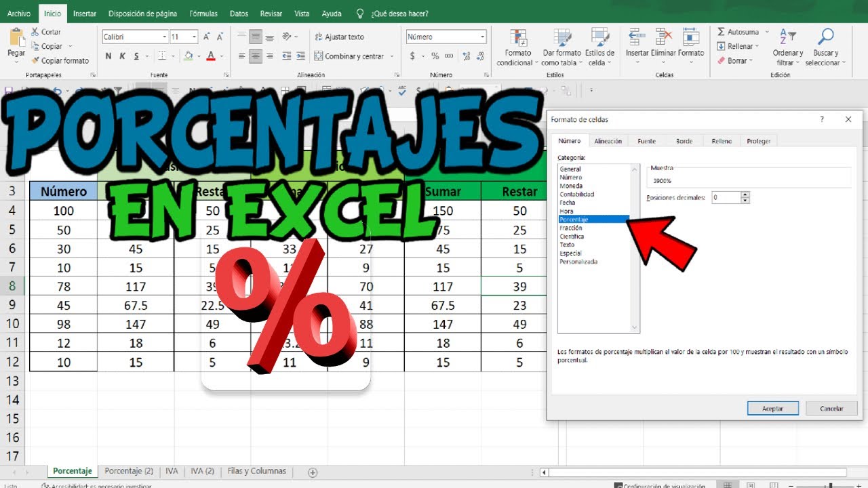The width and height of the screenshot is (868, 488).
Task: Open the font size 11 dropdown
Action: pos(195,37)
